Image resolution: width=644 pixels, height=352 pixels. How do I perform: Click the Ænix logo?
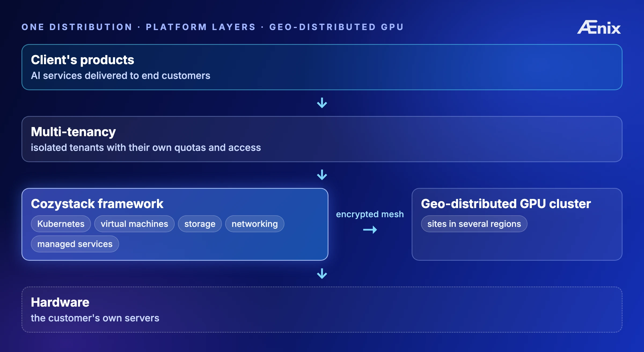click(599, 27)
